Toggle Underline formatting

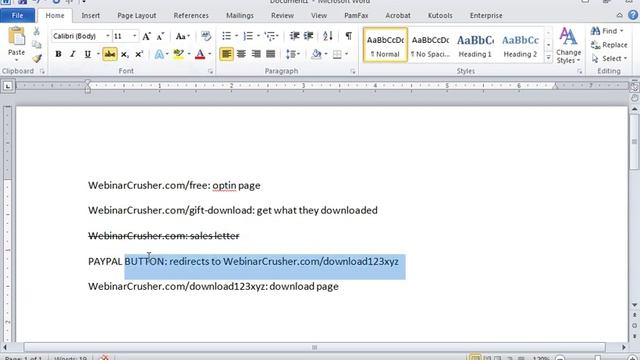click(87, 54)
